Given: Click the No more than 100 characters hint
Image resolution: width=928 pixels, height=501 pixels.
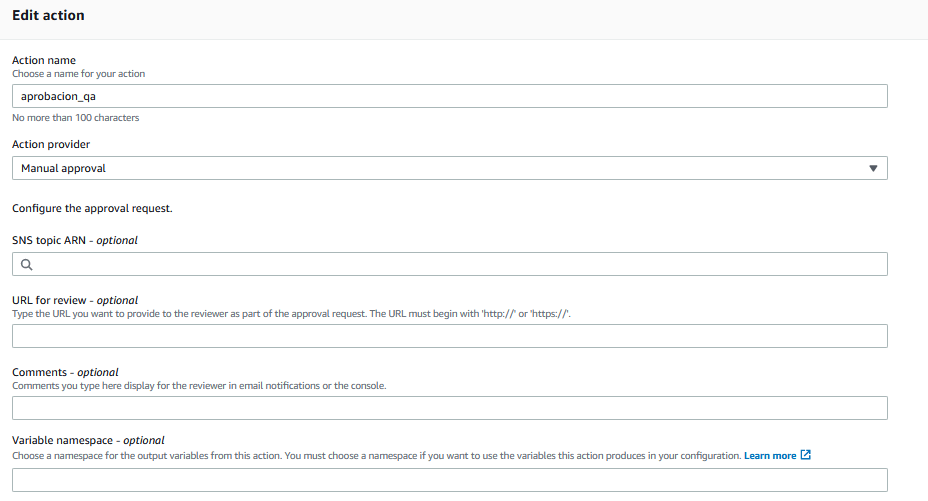Looking at the screenshot, I should (75, 118).
